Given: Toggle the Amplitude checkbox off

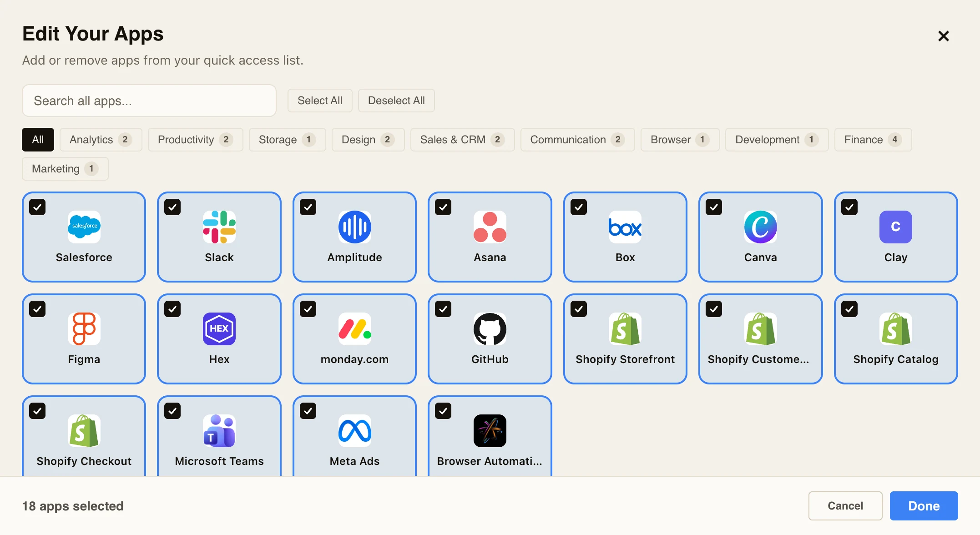Looking at the screenshot, I should pyautogui.click(x=308, y=207).
